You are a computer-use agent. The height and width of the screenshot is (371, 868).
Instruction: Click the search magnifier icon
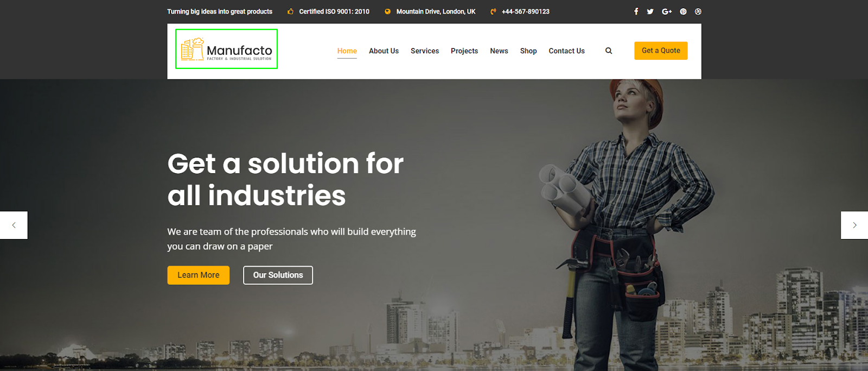609,51
